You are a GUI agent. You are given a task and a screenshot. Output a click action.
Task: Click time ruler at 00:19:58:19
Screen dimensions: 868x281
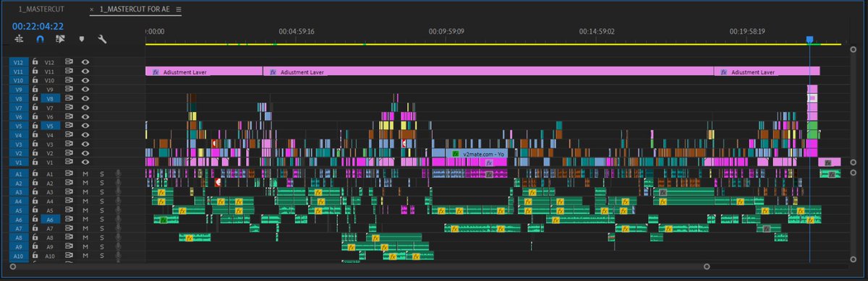coord(747,32)
